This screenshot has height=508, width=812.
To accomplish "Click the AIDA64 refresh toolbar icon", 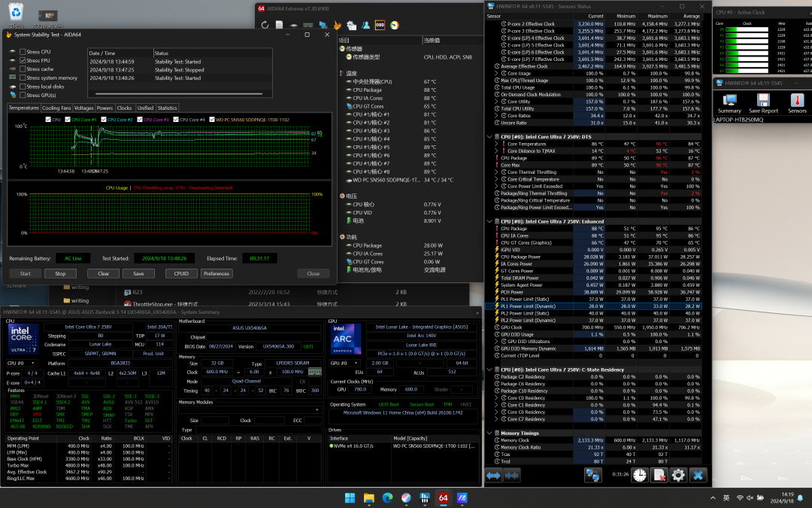I will 265,25.
